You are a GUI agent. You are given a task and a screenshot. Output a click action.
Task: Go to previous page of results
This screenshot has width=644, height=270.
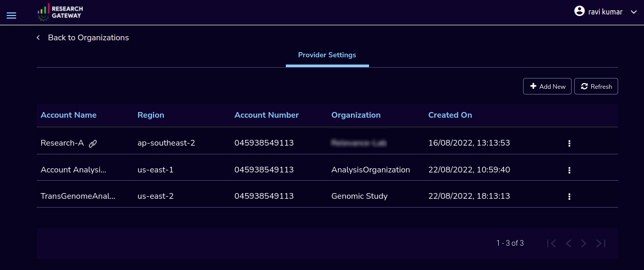pyautogui.click(x=568, y=243)
